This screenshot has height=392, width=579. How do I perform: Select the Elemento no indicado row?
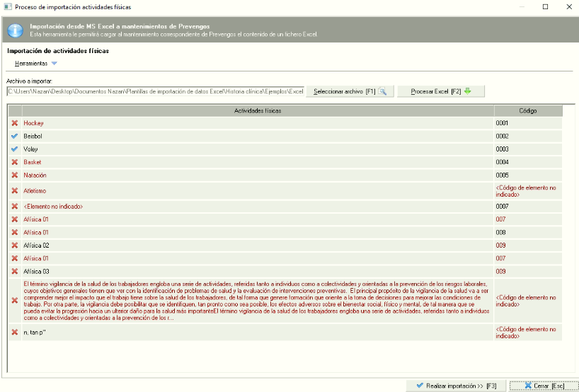point(258,207)
